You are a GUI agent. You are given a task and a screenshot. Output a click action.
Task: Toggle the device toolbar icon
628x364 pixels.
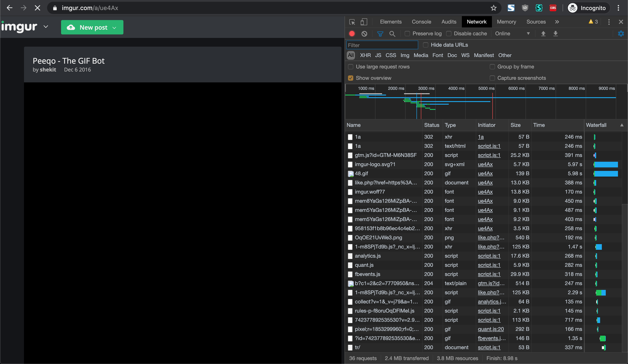[x=364, y=22]
